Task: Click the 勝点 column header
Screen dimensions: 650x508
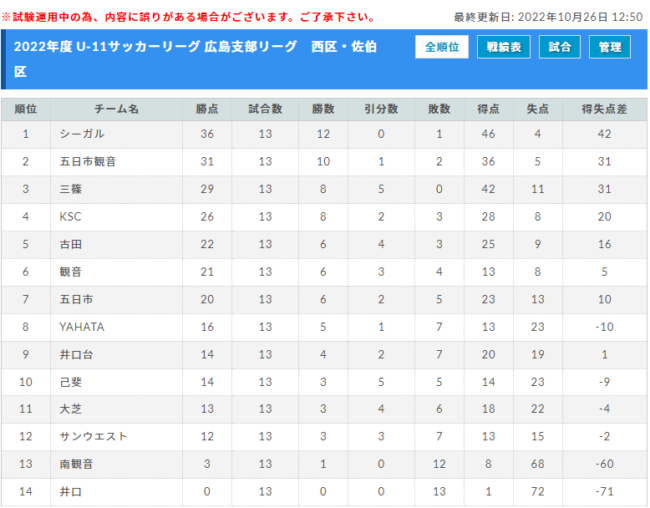Action: tap(207, 109)
